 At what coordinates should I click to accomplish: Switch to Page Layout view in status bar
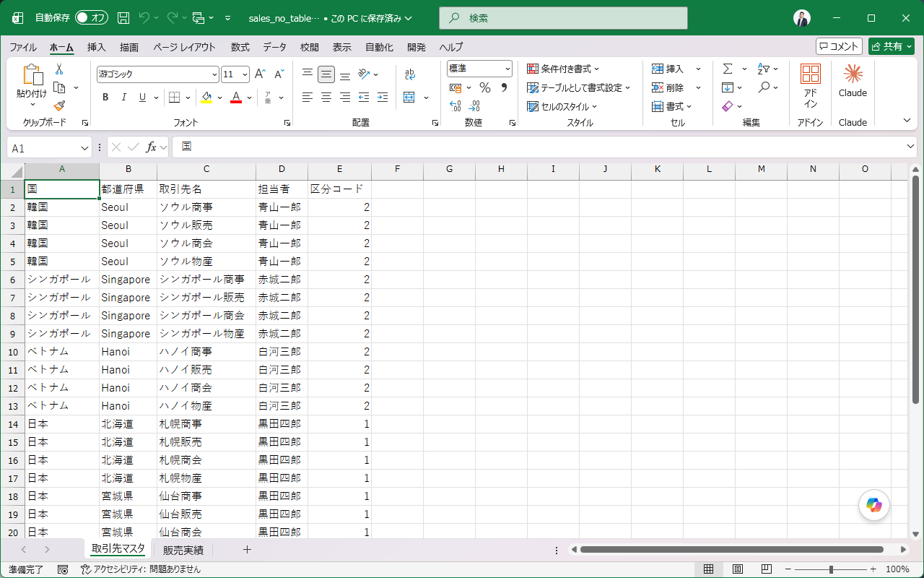click(x=738, y=569)
